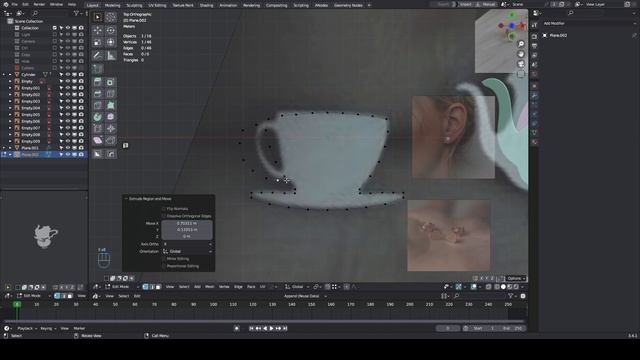The width and height of the screenshot is (640, 360).
Task: Click the Marker menu in timeline
Action: coord(79,328)
